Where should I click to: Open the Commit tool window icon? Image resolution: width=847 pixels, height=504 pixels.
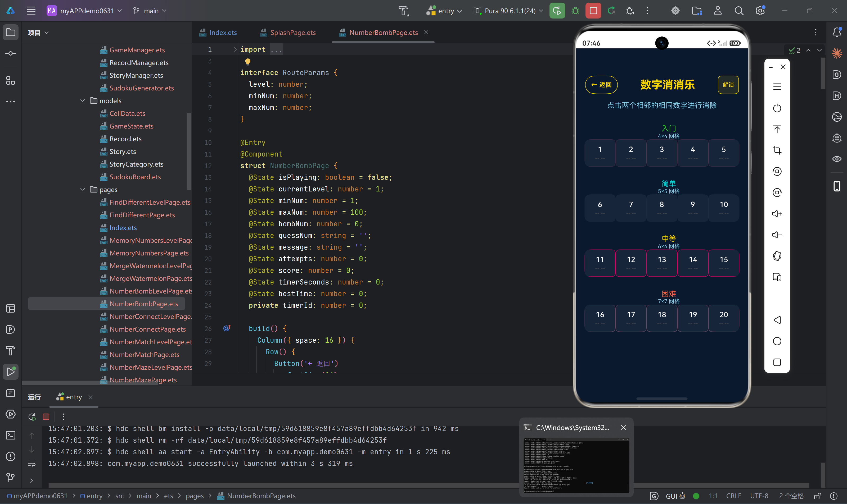pyautogui.click(x=11, y=53)
